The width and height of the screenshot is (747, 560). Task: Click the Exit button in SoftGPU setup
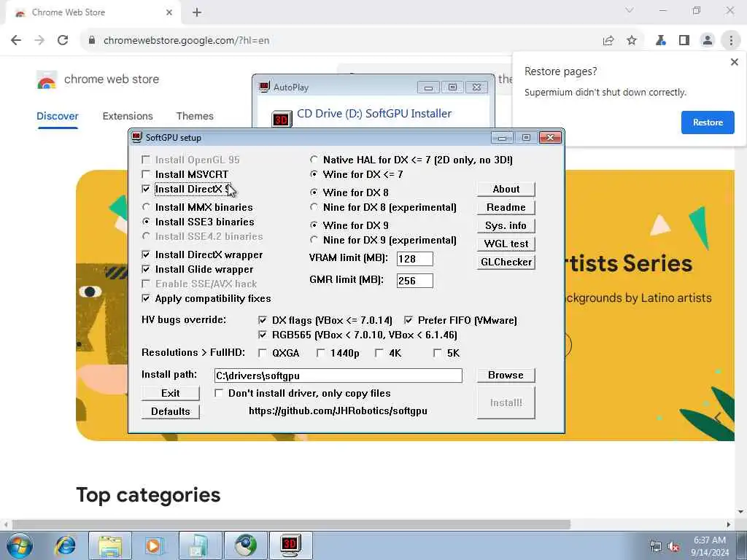point(171,393)
